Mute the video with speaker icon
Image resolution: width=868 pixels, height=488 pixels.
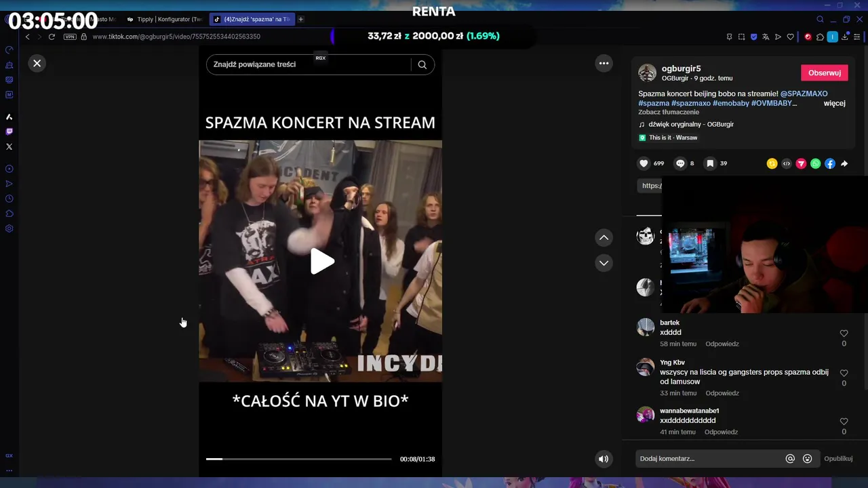click(x=603, y=459)
